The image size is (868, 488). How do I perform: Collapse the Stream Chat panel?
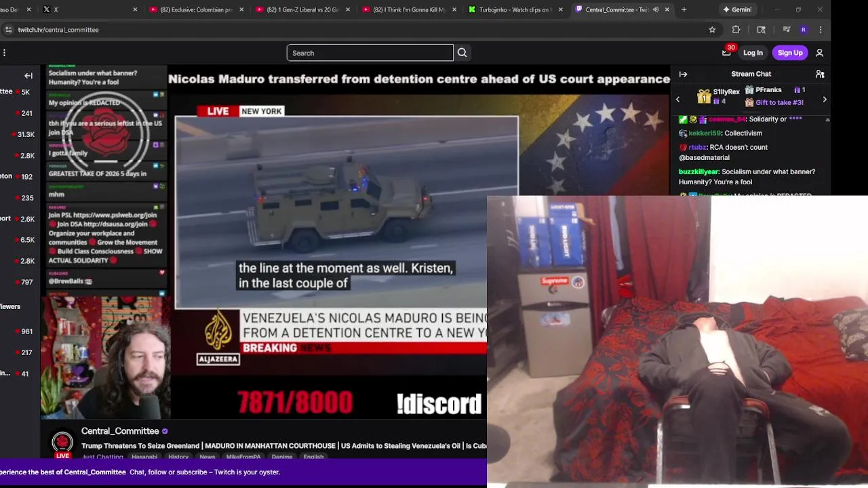[683, 74]
